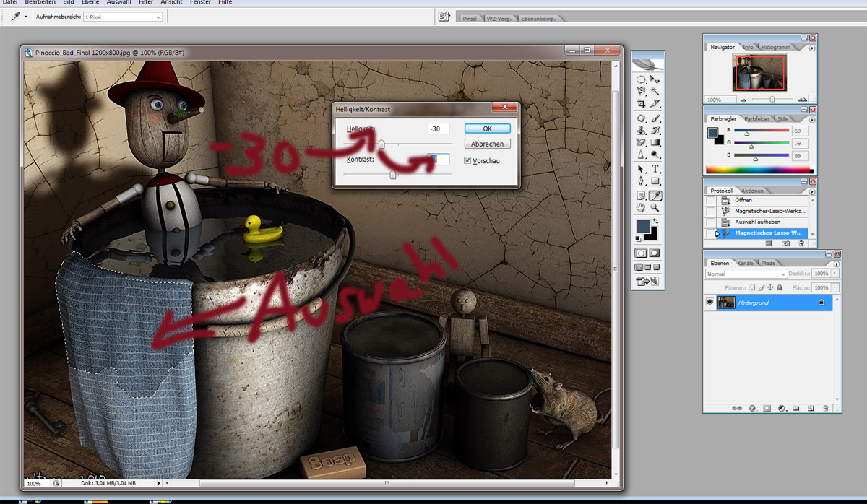Delete current history state trash icon
The image size is (867, 504).
pyautogui.click(x=801, y=243)
